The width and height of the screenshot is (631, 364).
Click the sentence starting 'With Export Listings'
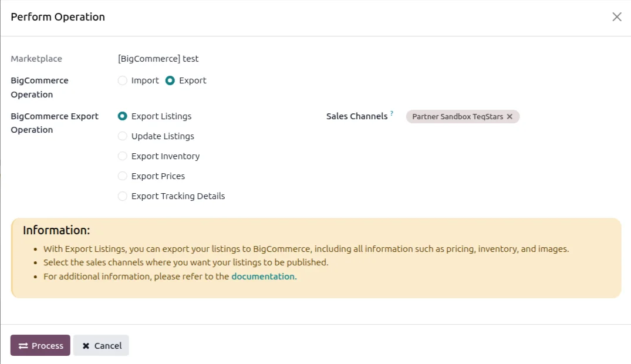pos(306,250)
